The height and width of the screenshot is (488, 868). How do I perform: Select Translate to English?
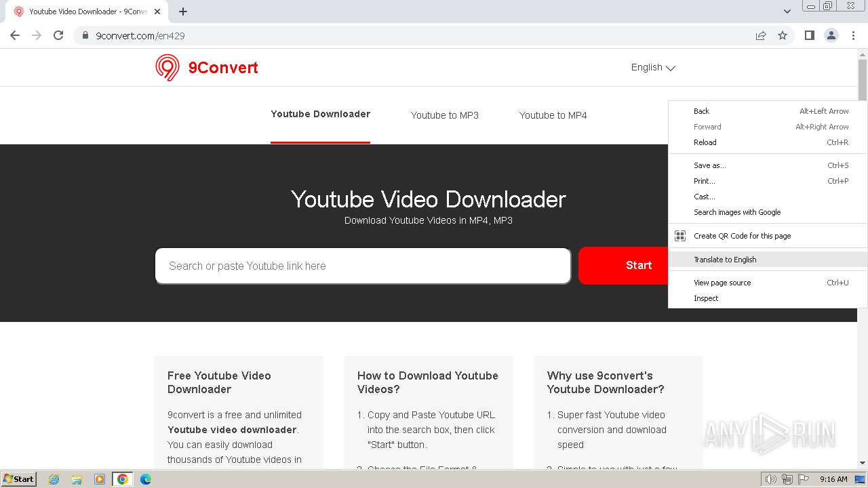coord(768,260)
